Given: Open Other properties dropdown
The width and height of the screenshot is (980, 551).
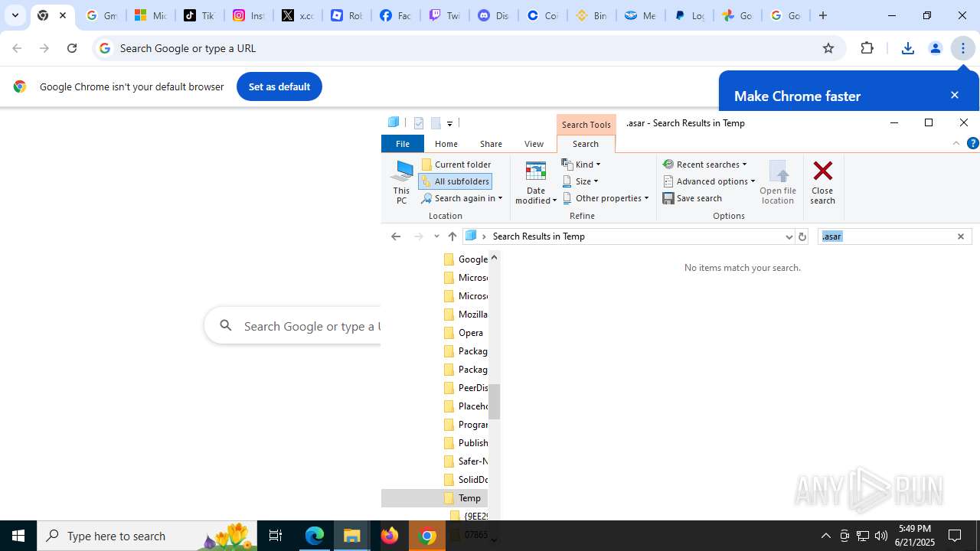Looking at the screenshot, I should [606, 198].
